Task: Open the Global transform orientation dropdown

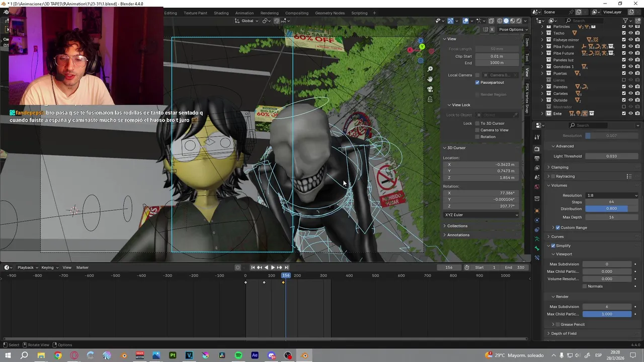Action: tap(247, 21)
